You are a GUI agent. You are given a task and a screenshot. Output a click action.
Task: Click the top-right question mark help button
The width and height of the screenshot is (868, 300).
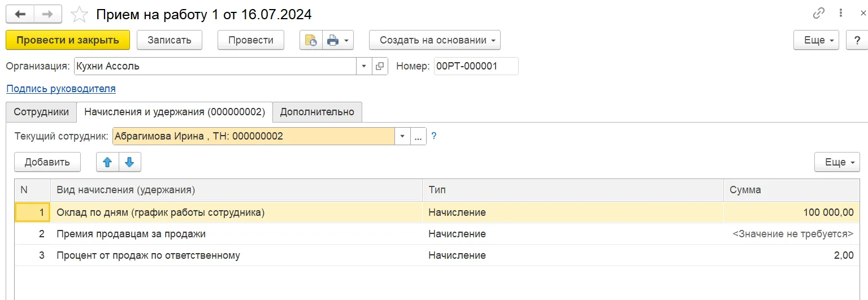[x=857, y=40]
